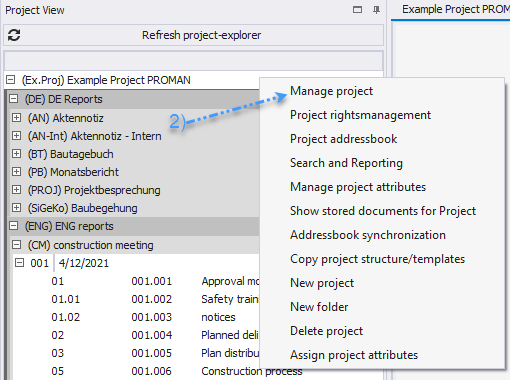This screenshot has height=380, width=510.
Task: Select (ENG) ENG reports tree item
Action: click(x=69, y=226)
